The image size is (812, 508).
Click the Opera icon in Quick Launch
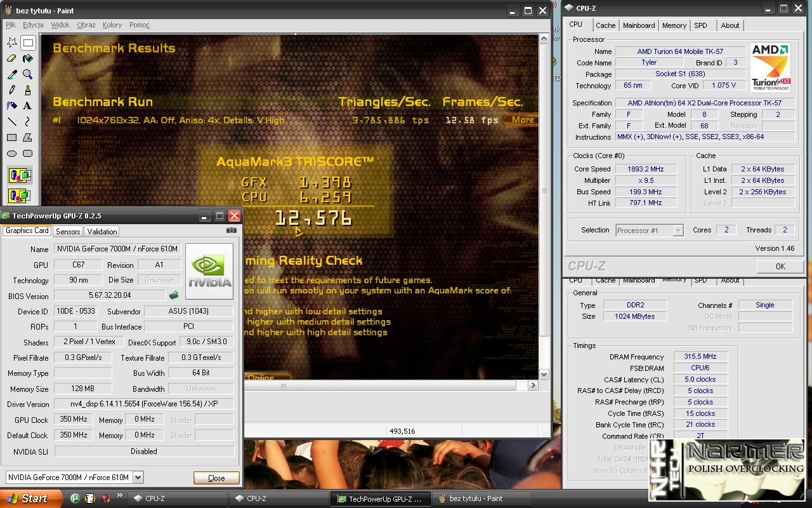click(x=106, y=498)
